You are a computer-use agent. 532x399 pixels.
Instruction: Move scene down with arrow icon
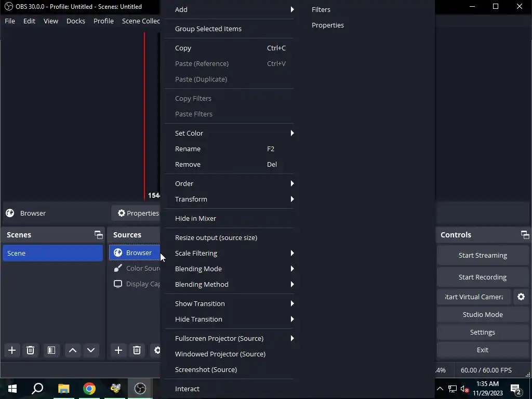pos(91,350)
